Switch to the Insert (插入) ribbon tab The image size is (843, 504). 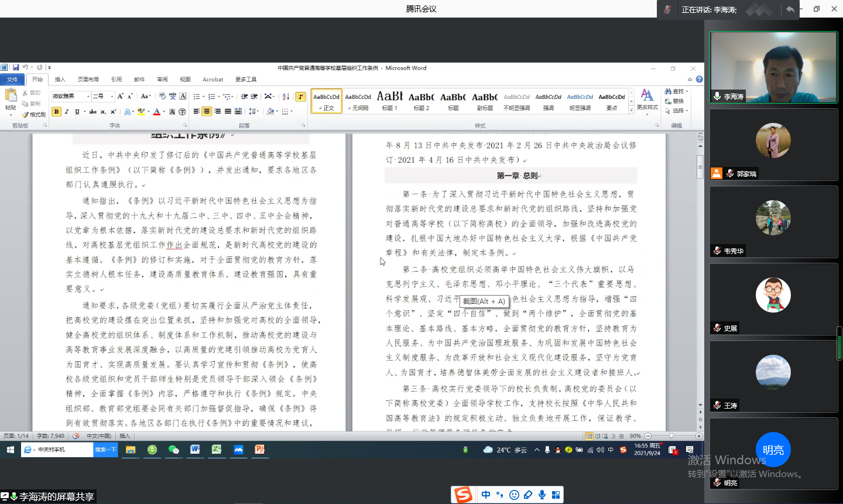[x=60, y=80]
